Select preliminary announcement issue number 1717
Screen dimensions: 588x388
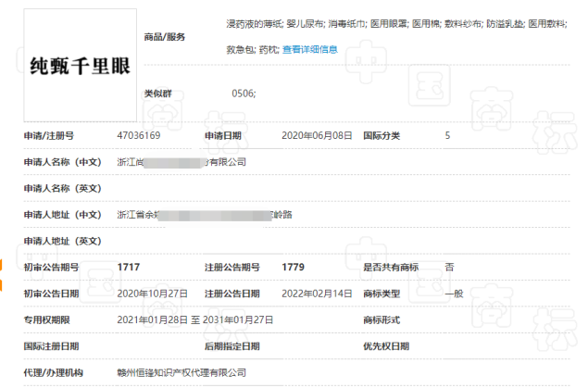coord(129,267)
